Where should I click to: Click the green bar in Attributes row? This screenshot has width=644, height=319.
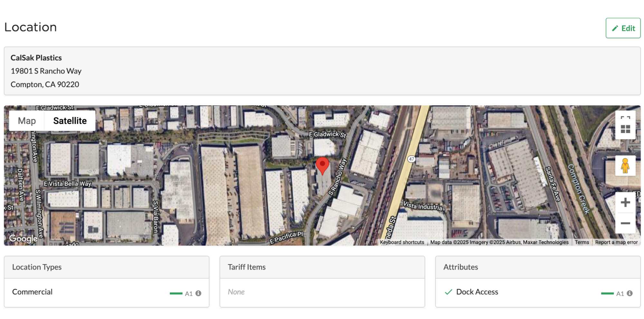607,293
